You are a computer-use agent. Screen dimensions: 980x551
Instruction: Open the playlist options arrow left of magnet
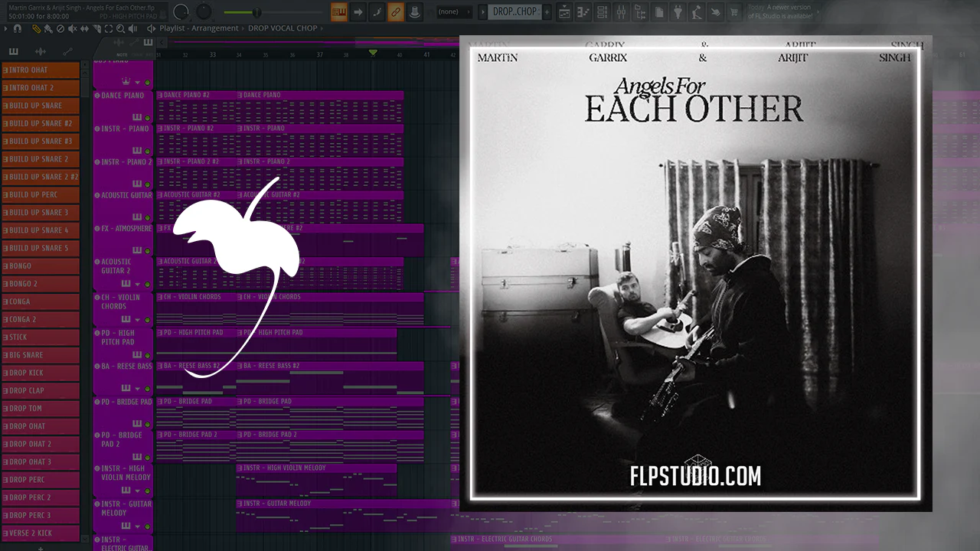[6, 28]
